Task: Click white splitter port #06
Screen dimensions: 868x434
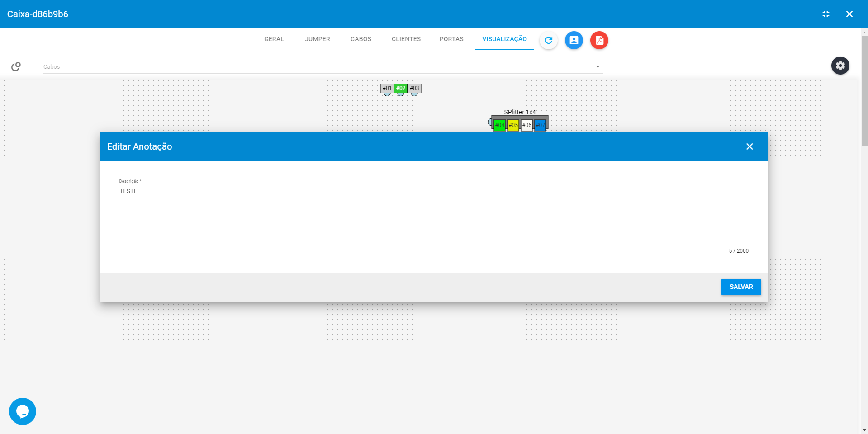Action: [x=526, y=125]
